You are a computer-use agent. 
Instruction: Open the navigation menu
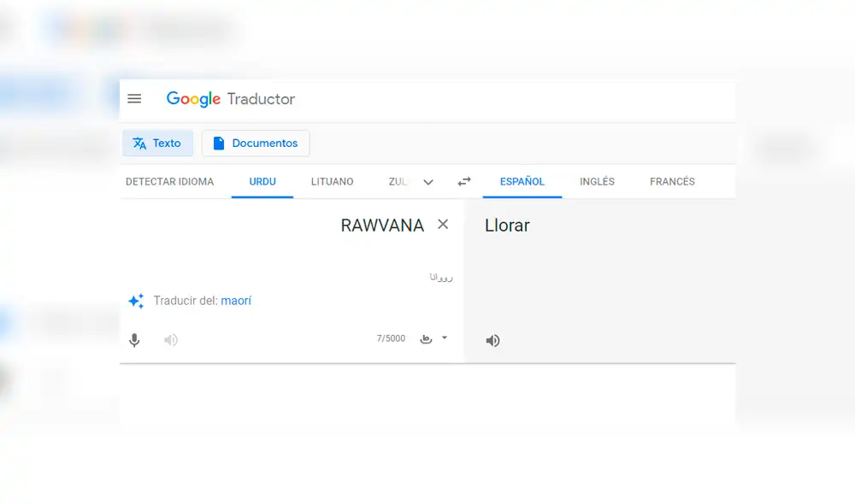tap(134, 98)
